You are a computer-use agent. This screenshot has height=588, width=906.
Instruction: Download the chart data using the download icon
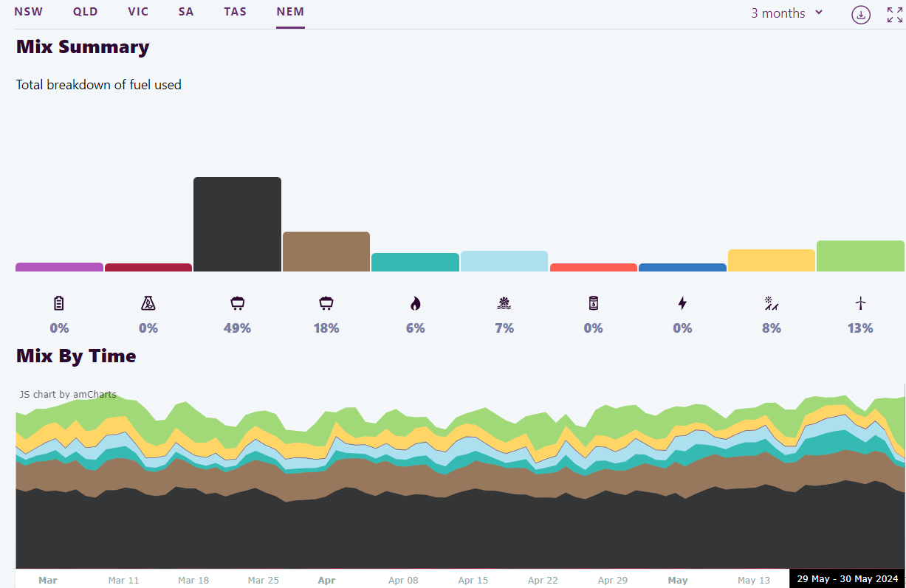(860, 15)
